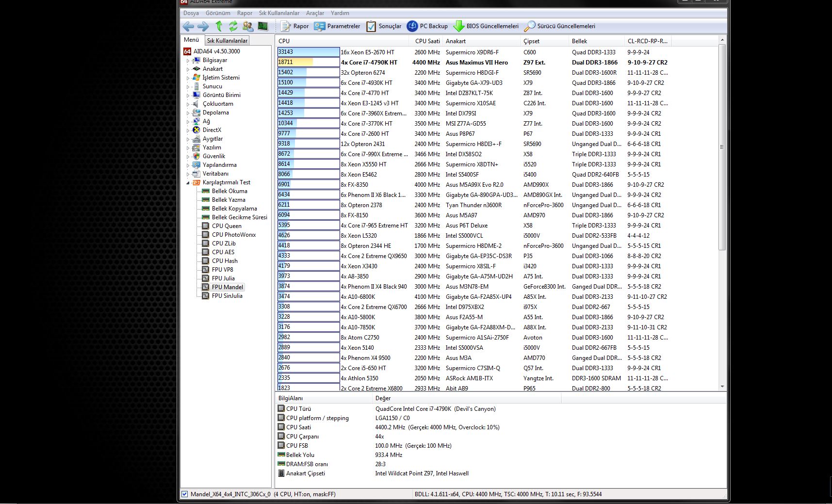Open the Sık Kullanılanlar menu
The width and height of the screenshot is (832, 504).
click(x=279, y=13)
